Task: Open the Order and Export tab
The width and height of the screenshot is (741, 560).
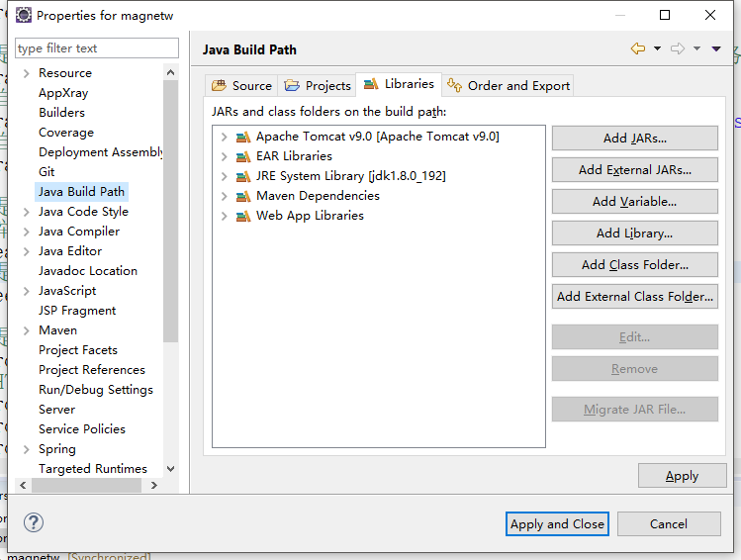Action: [x=509, y=85]
